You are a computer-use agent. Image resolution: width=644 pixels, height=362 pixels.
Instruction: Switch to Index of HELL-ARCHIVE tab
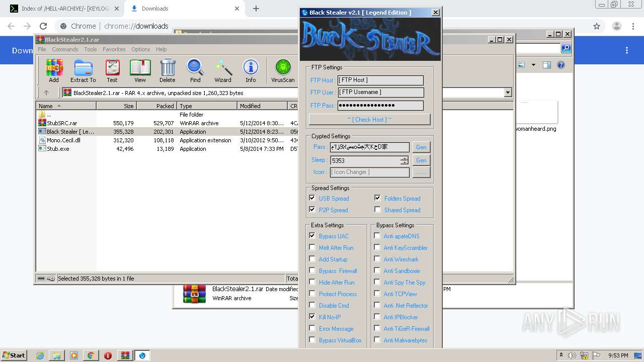[x=64, y=9]
